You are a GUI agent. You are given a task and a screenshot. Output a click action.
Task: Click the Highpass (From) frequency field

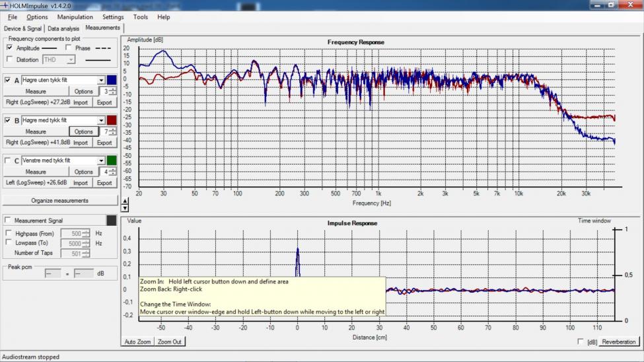[x=71, y=233]
